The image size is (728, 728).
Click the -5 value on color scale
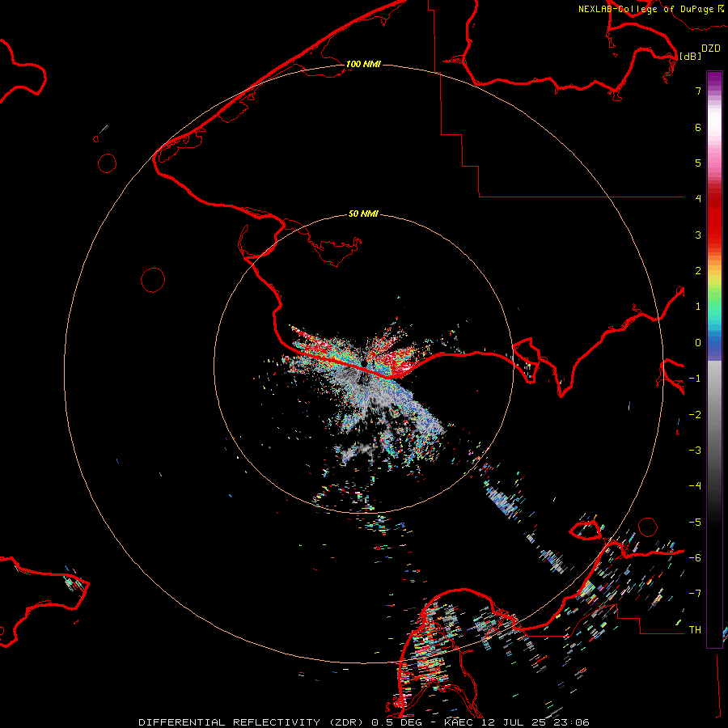(695, 523)
